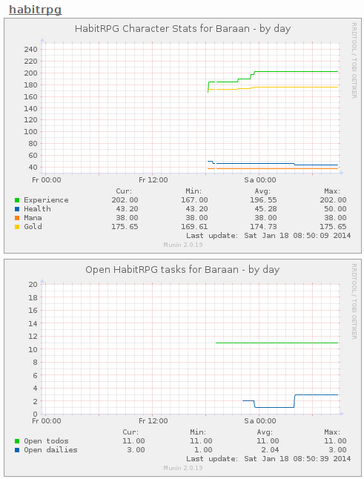Viewport: 364px width, 479px height.
Task: Click the Sa 00:00 label under stats chart
Action: pyautogui.click(x=260, y=180)
